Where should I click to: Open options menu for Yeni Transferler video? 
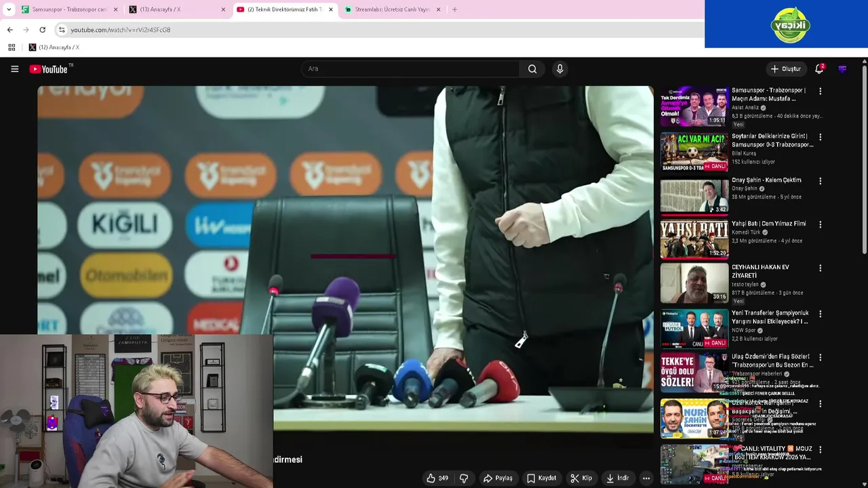(x=820, y=314)
